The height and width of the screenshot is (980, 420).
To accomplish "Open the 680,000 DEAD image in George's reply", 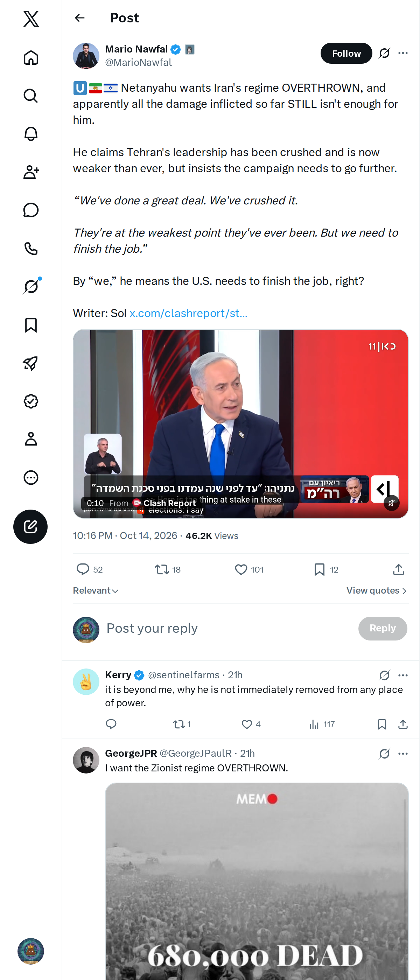I will (257, 881).
